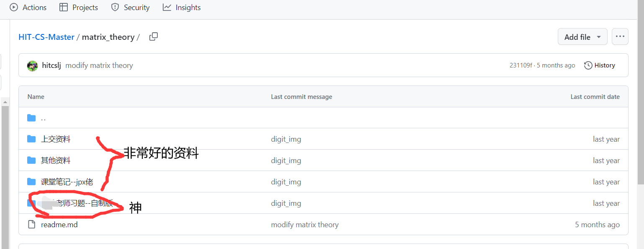Copy the repository path with the copy icon
Viewport: 644px width, 249px height.
154,36
